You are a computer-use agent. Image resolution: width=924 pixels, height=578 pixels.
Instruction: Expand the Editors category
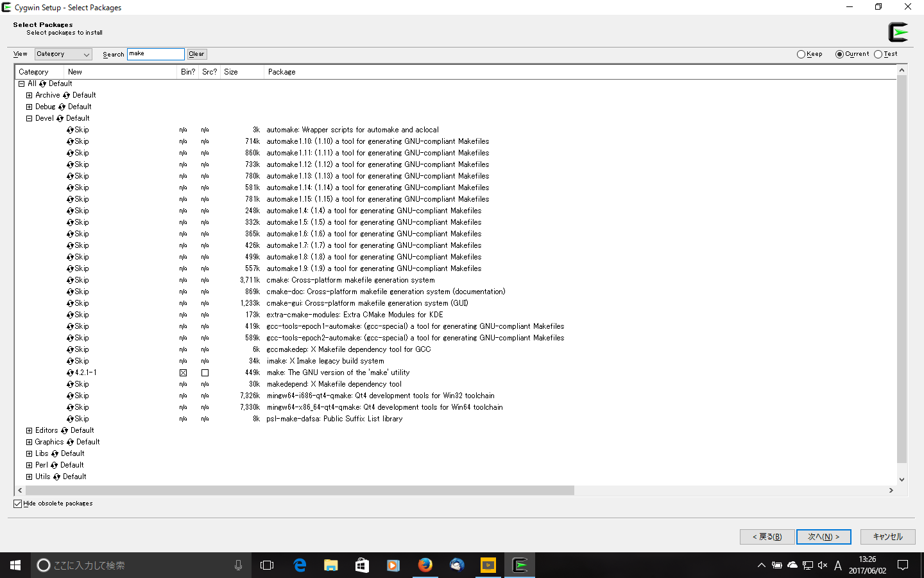29,430
